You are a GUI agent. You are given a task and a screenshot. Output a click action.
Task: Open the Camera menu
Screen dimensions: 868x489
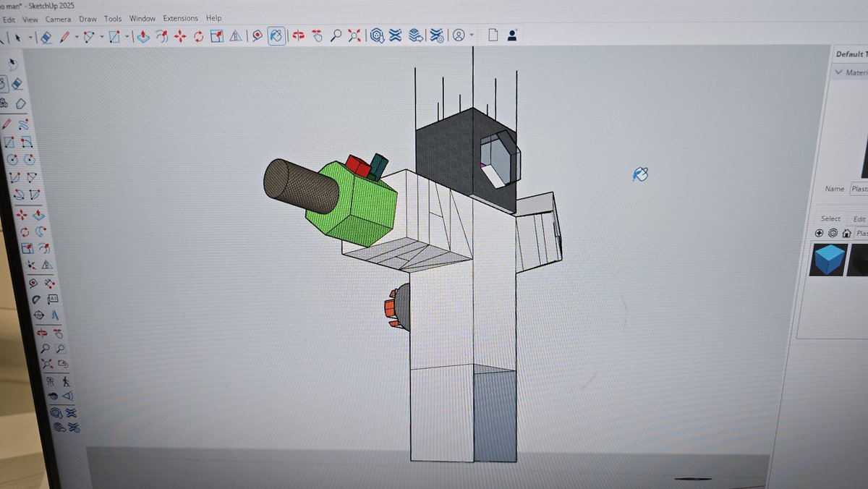tap(58, 18)
